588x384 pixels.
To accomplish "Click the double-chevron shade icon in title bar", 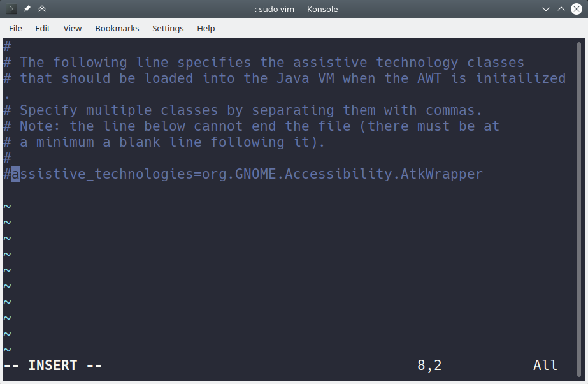I will click(x=41, y=9).
